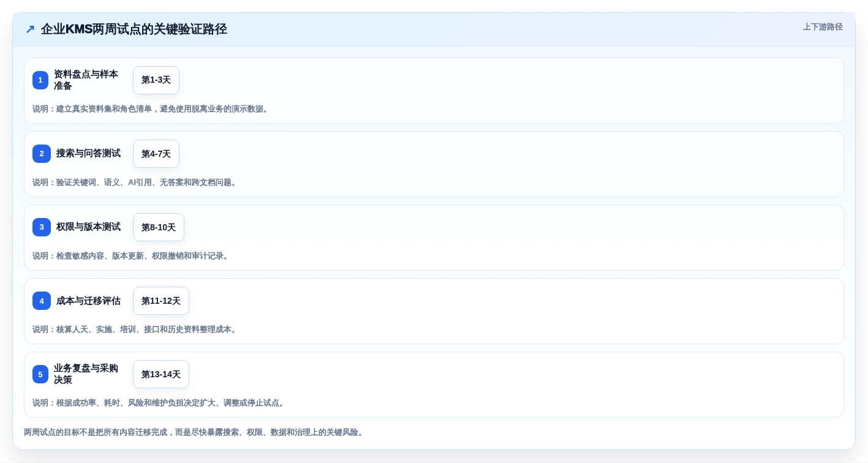Viewport: 868px width, 463px height.
Task: Click the 搜索与问答测试 step title
Action: click(x=88, y=154)
